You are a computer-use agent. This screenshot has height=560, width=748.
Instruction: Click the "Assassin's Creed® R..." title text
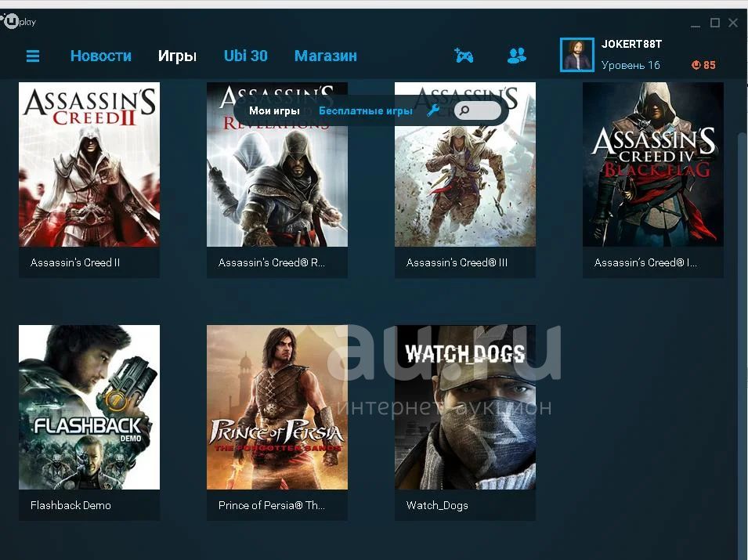(272, 262)
